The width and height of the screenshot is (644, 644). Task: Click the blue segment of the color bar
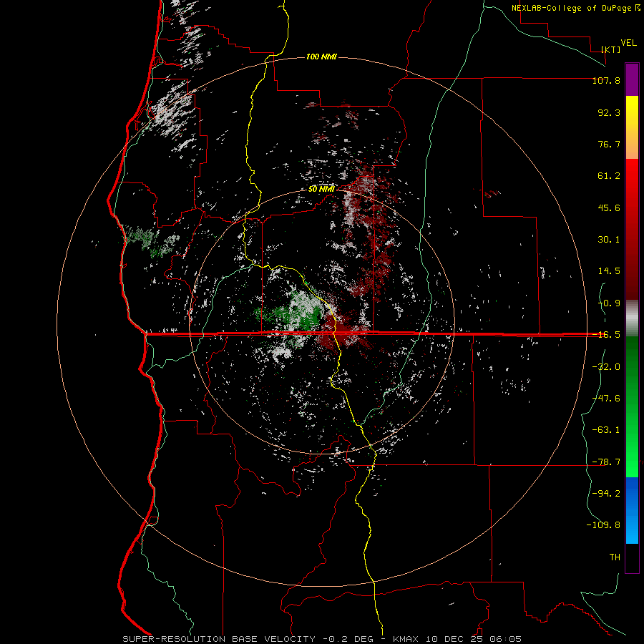[x=632, y=510]
